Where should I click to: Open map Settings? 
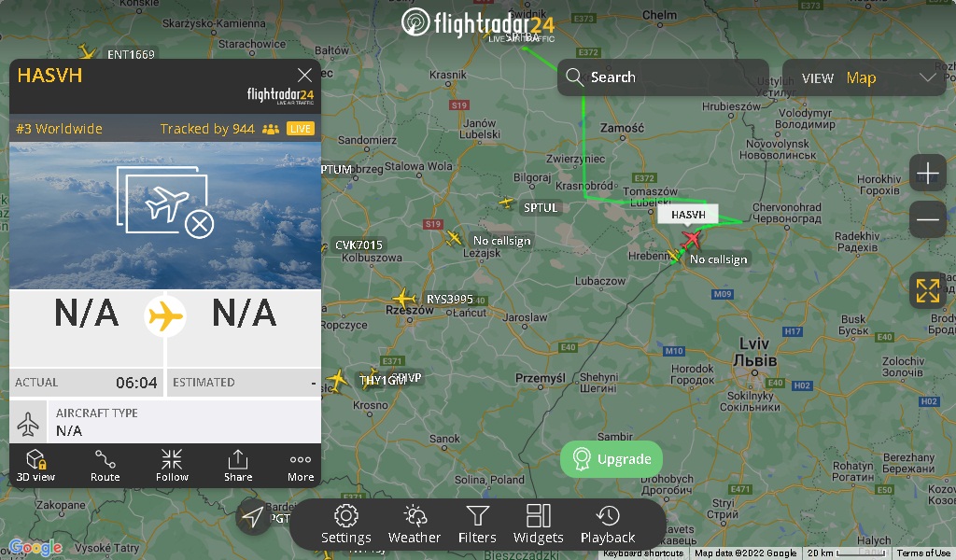click(x=345, y=524)
